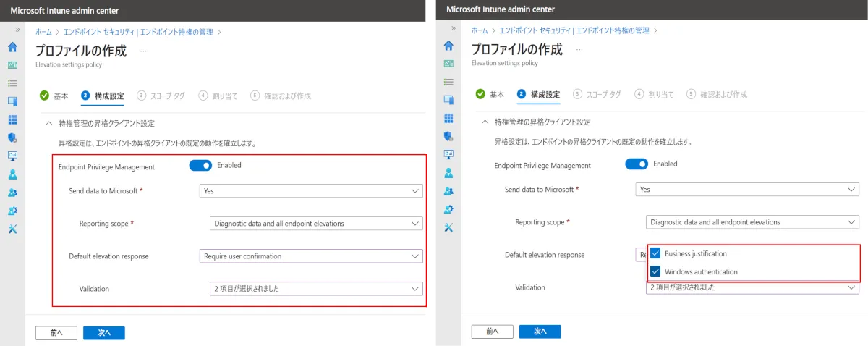Open Dashboard icon in right window sidebar

(448, 64)
